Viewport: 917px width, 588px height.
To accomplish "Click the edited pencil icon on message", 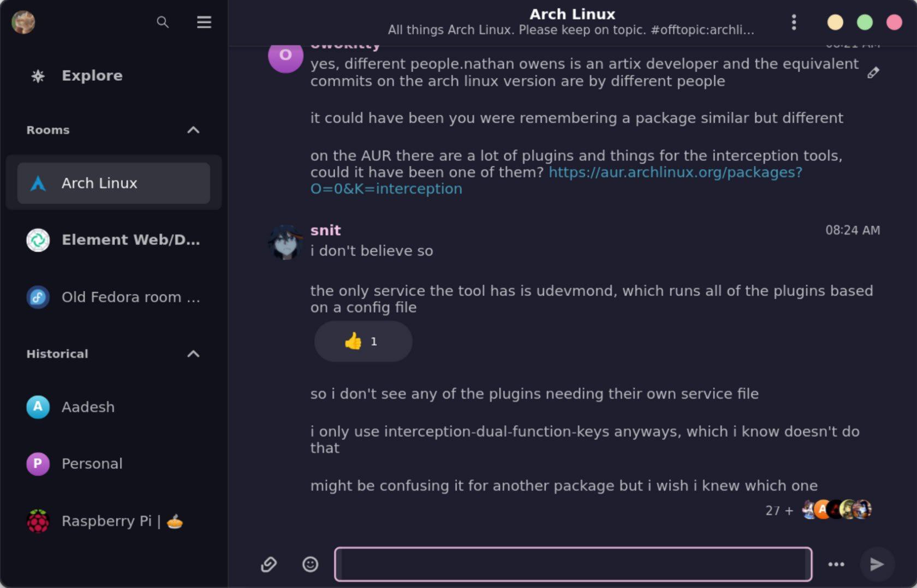I will tap(873, 73).
